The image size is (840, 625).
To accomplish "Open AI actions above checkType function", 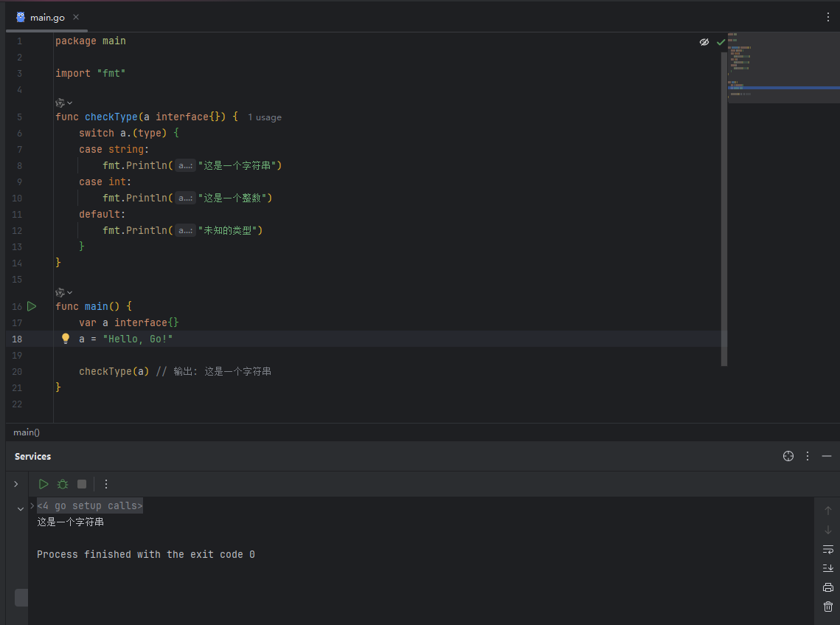I will click(x=63, y=103).
